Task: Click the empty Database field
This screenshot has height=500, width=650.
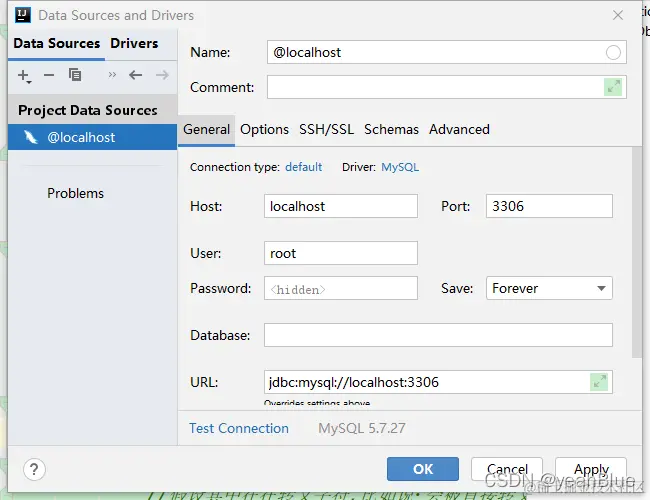Action: (438, 335)
